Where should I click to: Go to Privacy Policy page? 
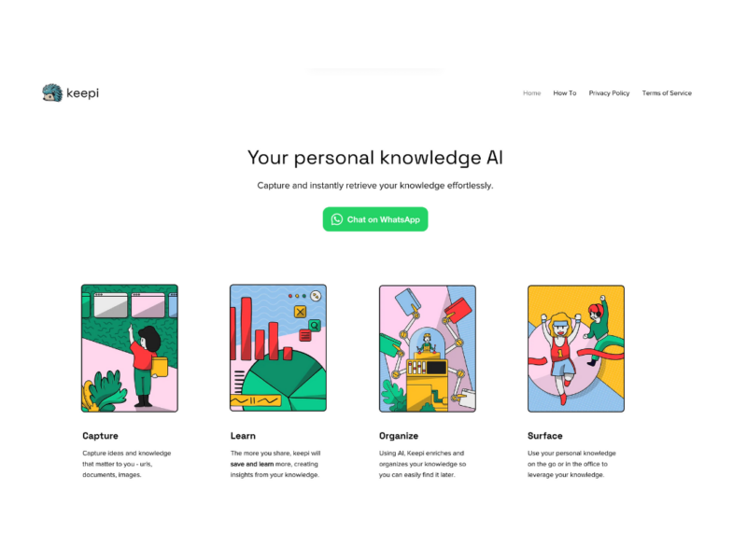click(609, 93)
